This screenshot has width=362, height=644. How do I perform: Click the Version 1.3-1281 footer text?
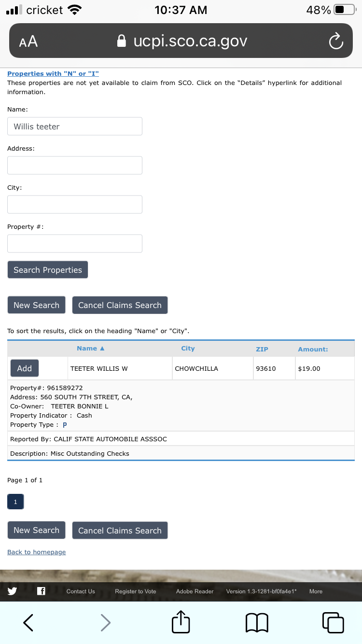click(262, 591)
